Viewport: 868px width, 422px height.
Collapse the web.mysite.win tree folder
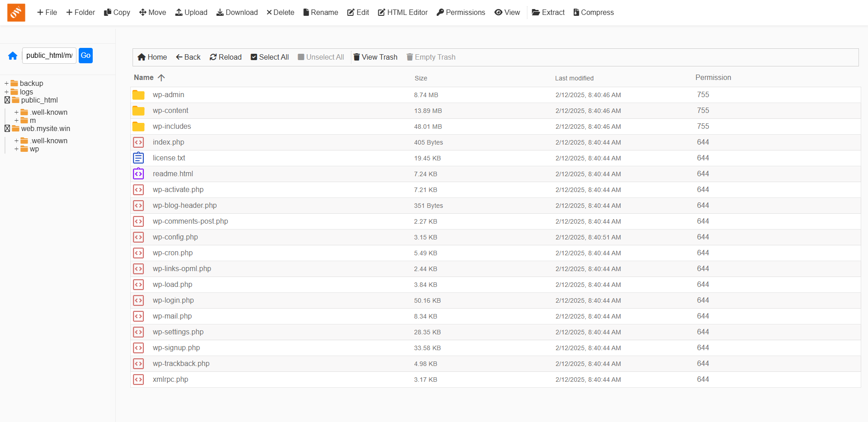click(7, 128)
